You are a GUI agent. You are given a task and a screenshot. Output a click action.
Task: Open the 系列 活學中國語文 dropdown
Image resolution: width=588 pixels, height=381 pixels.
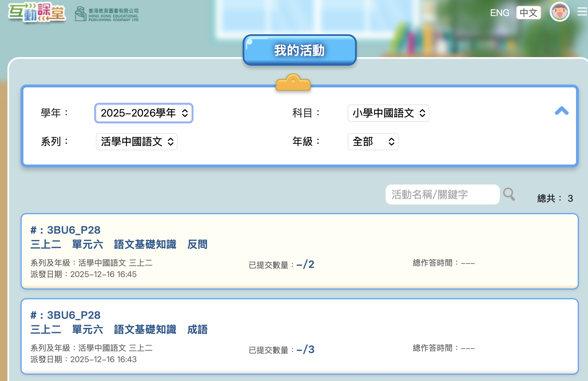click(x=137, y=142)
